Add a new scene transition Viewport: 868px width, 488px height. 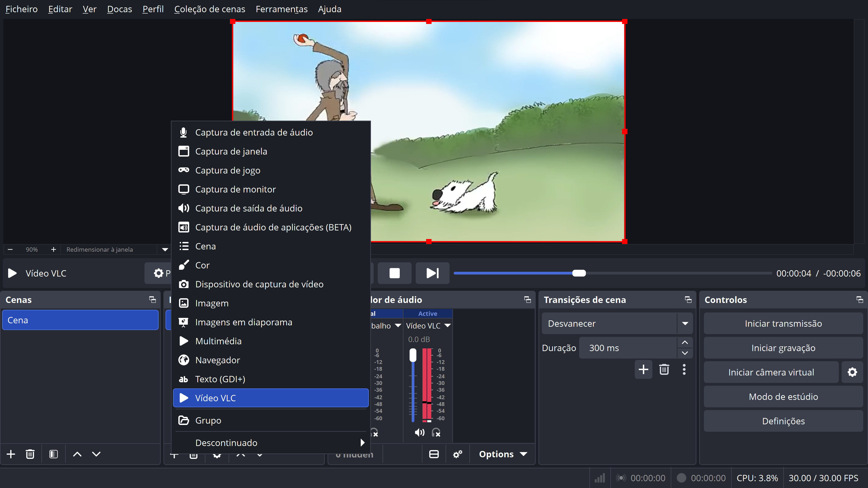point(643,369)
